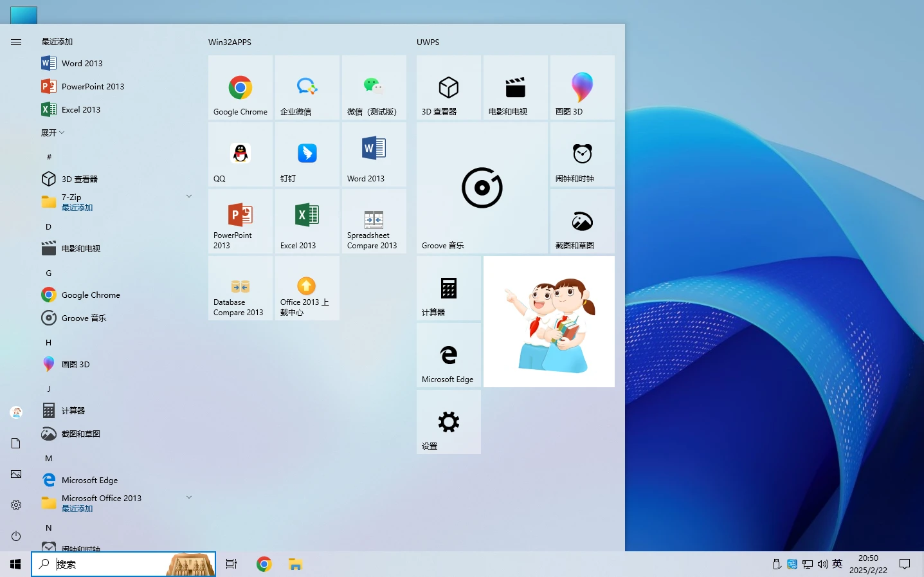Click the power button in left rail
This screenshot has height=577, width=924.
[16, 536]
